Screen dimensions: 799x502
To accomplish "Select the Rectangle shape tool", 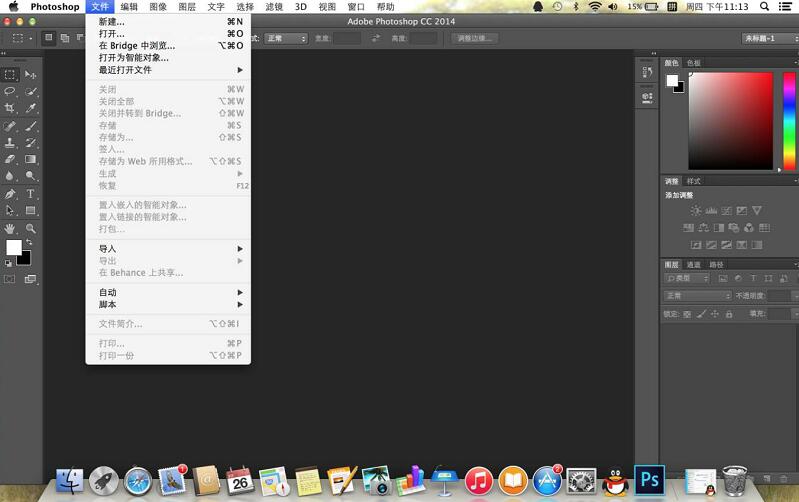I will (31, 210).
